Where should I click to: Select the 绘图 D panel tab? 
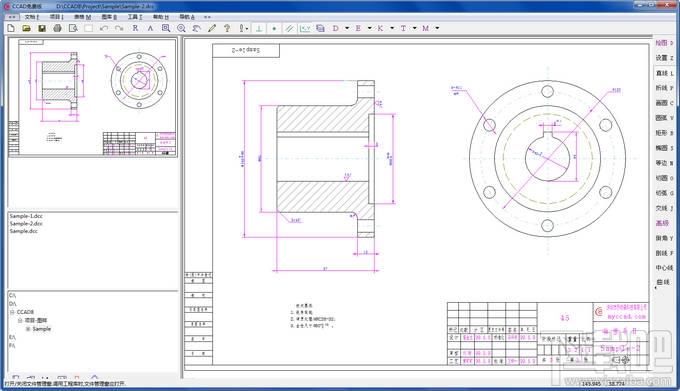point(664,43)
